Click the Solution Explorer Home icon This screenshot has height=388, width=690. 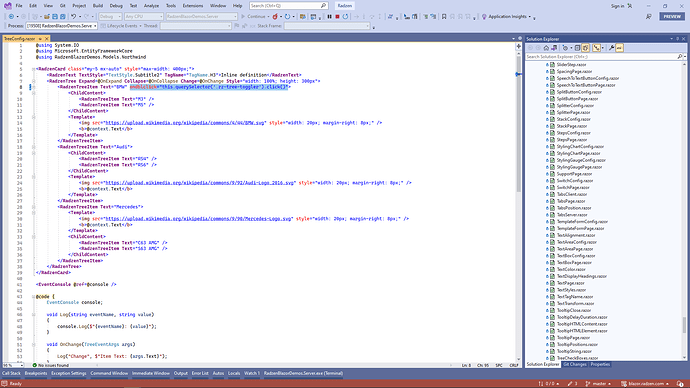tap(546, 48)
